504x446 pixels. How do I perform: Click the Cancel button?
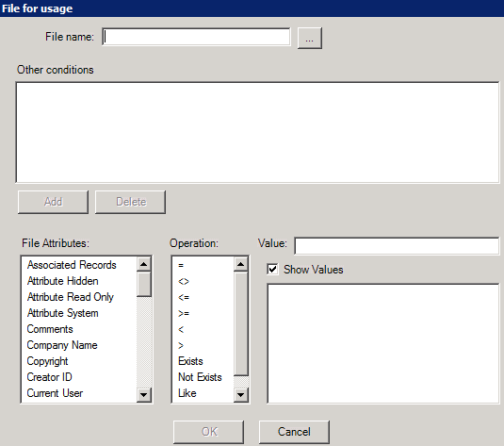pos(294,432)
